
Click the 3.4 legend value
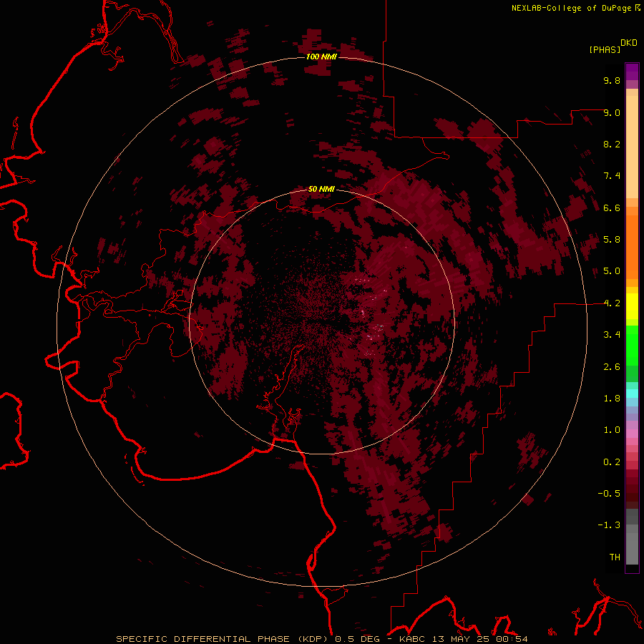click(x=612, y=335)
